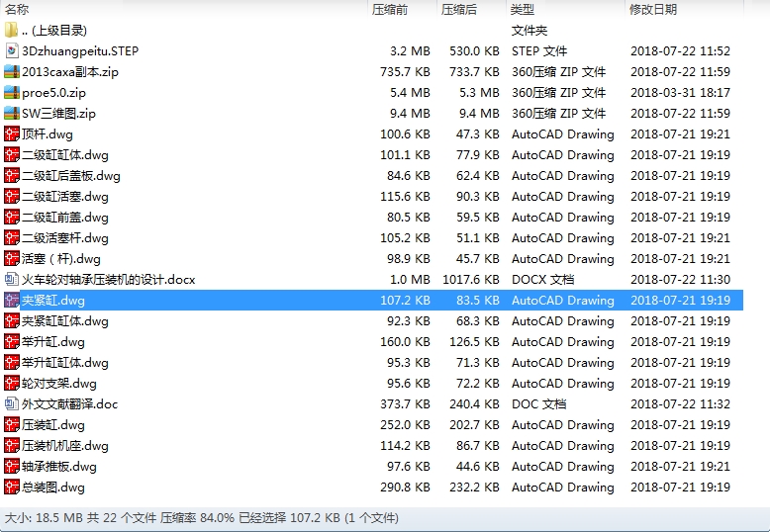Screen dimensions: 770x532
Task: Click the SW三维图.zip archive icon
Action: (11, 113)
